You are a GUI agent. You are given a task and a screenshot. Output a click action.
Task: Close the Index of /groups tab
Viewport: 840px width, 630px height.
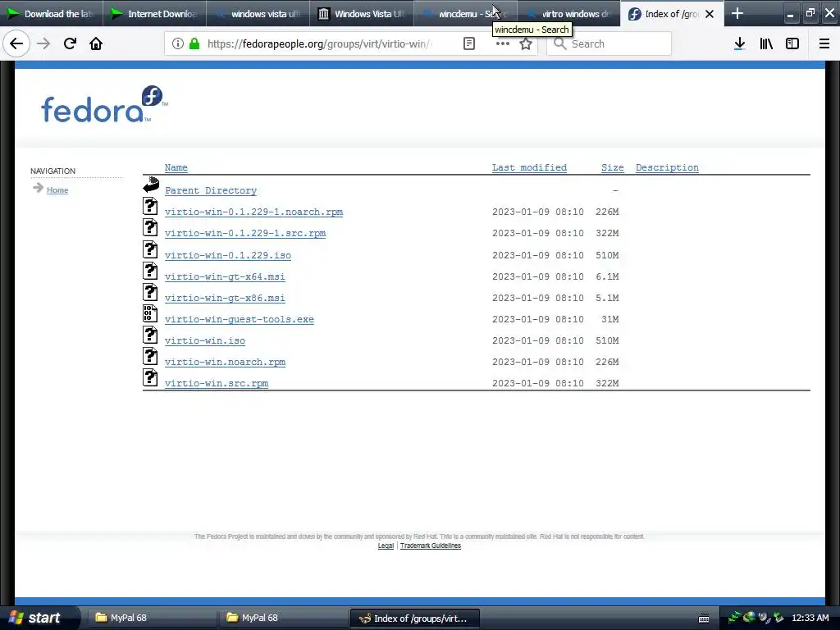[710, 14]
